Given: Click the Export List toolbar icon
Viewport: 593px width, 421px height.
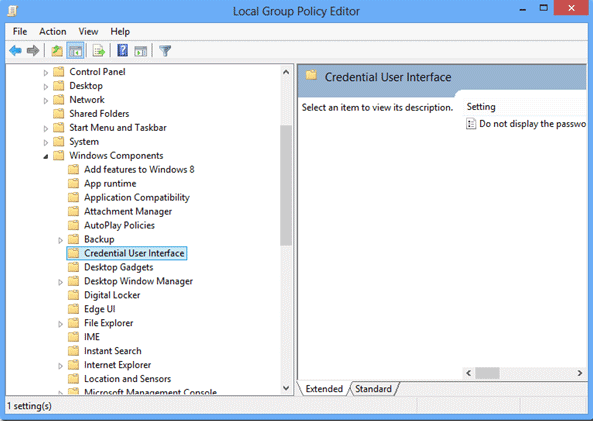Looking at the screenshot, I should 99,50.
